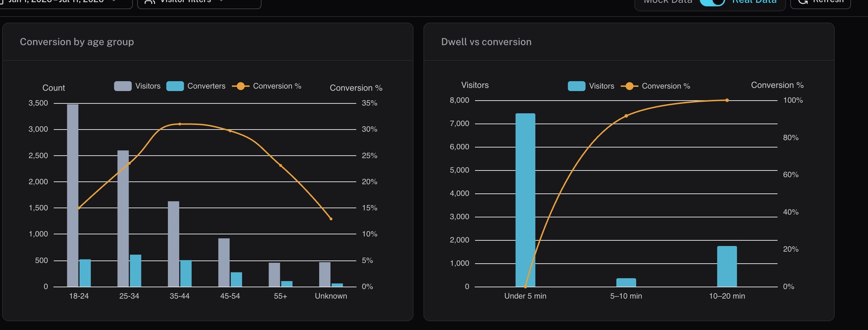Image resolution: width=868 pixels, height=330 pixels.
Task: Select the 5–10 min conversion point
Action: (x=626, y=116)
